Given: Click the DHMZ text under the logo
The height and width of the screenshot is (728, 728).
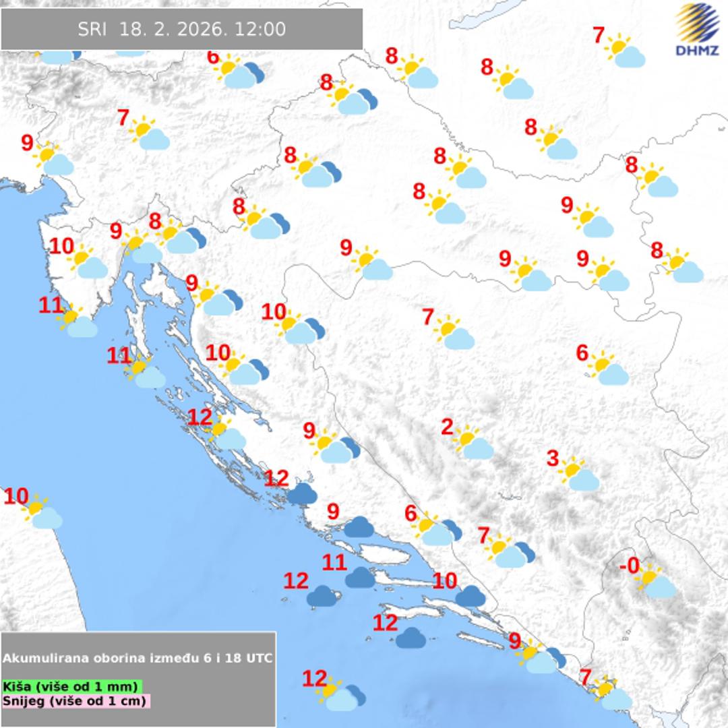Looking at the screenshot, I should pos(698,51).
